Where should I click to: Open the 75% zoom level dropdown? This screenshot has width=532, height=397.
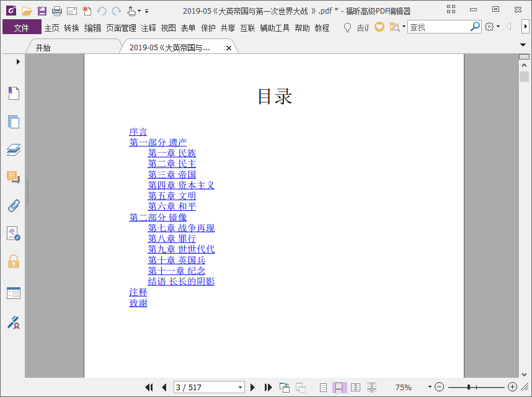tap(430, 387)
